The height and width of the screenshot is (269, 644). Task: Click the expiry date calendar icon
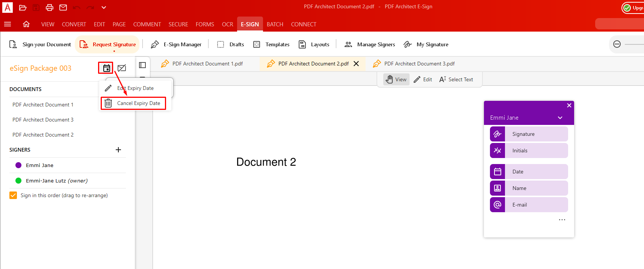107,68
